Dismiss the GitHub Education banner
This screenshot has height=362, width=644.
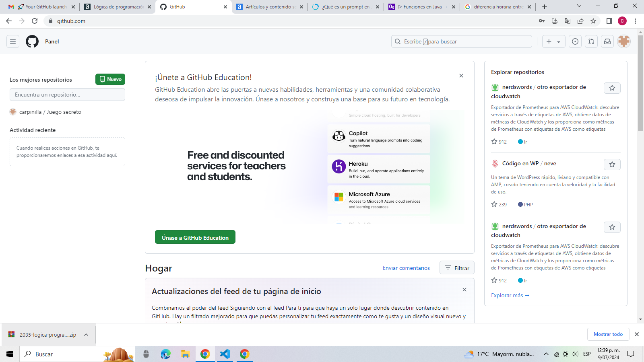coord(461,76)
